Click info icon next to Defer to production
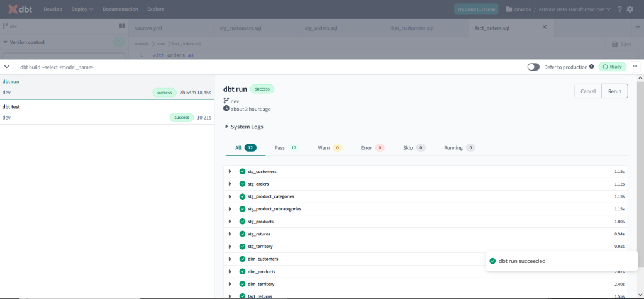Image resolution: width=644 pixels, height=299 pixels. 592,66
